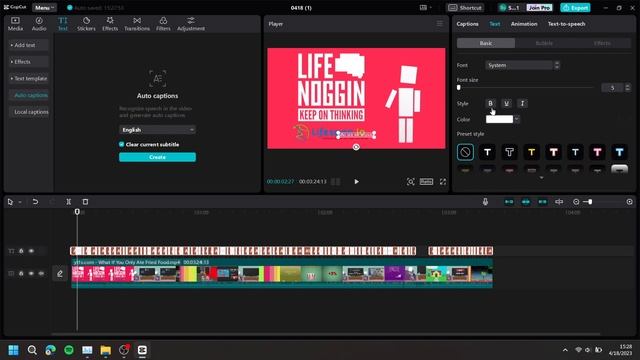The height and width of the screenshot is (360, 640).
Task: Expand Add text in sidebar
Action: pyautogui.click(x=29, y=45)
